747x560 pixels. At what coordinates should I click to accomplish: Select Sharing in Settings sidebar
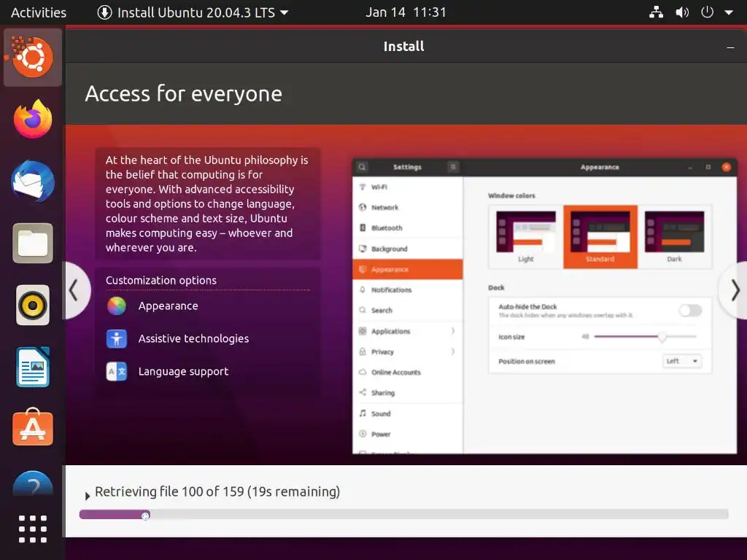click(407, 392)
